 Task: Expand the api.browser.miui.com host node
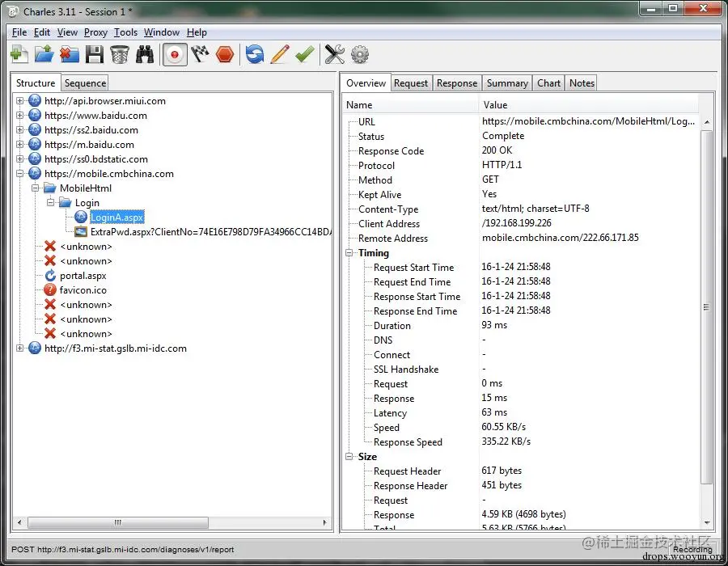(19, 101)
